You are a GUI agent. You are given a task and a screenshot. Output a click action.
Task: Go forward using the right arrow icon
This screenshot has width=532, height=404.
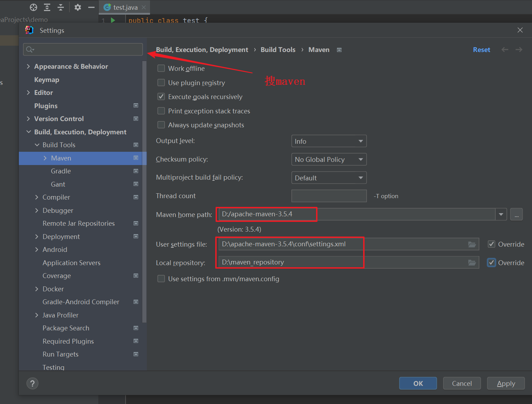tap(519, 50)
